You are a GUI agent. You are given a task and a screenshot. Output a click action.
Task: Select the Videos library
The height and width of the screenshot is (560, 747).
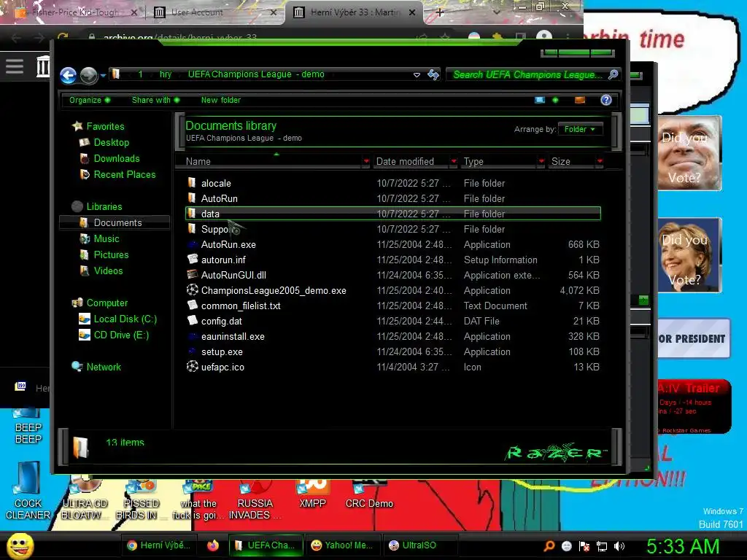click(x=108, y=271)
